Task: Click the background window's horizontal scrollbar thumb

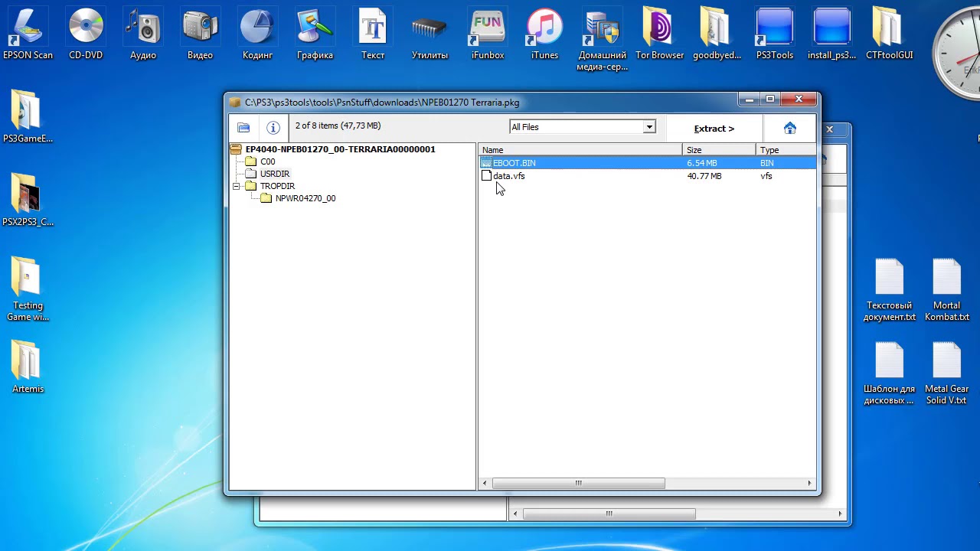Action: (609, 514)
